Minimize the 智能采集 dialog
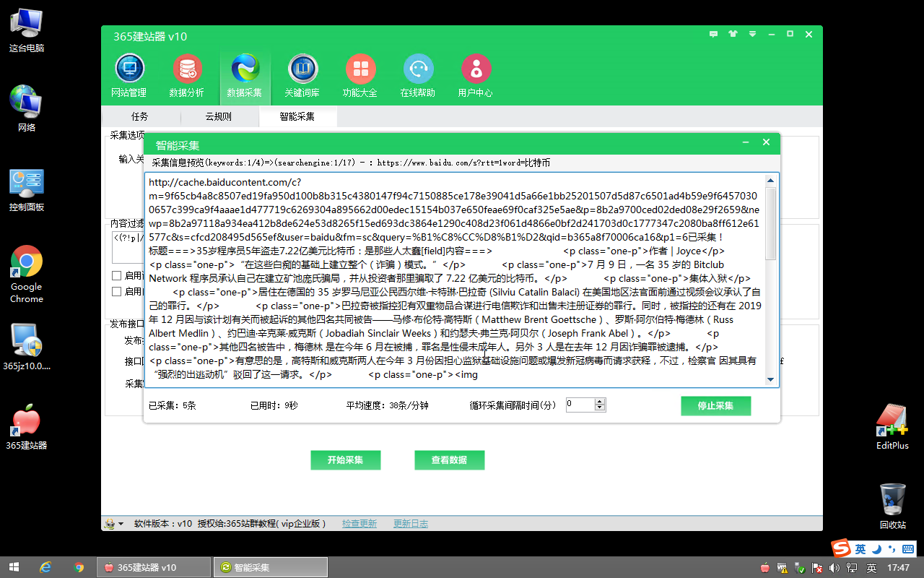The height and width of the screenshot is (578, 924). (x=747, y=143)
